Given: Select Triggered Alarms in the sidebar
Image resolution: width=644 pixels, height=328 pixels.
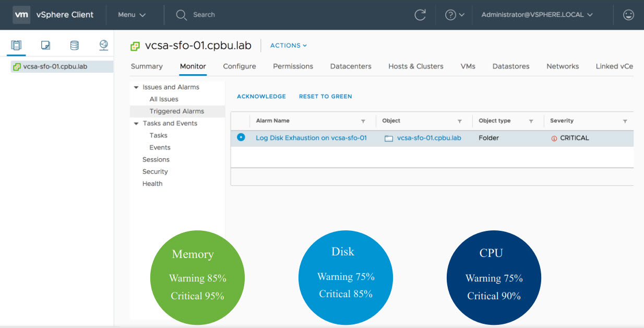Looking at the screenshot, I should [x=177, y=111].
